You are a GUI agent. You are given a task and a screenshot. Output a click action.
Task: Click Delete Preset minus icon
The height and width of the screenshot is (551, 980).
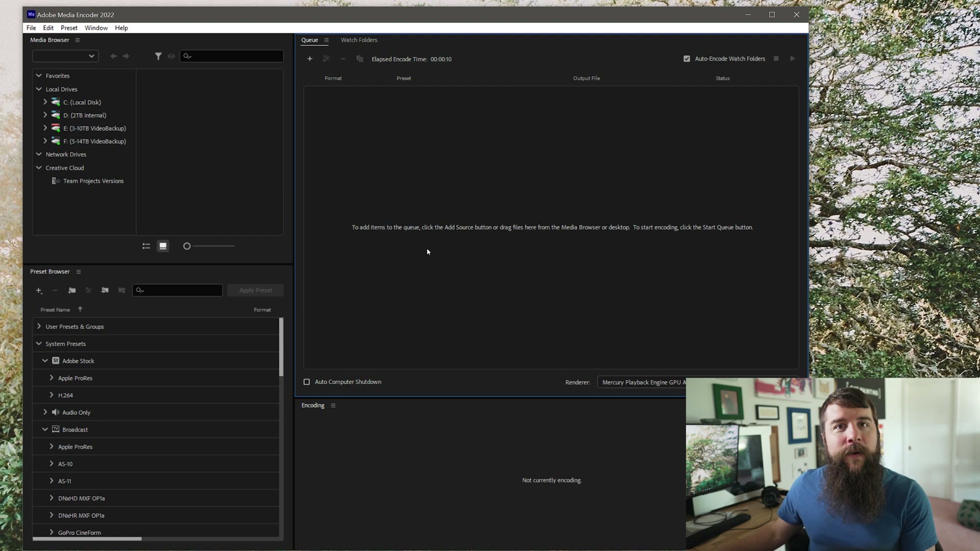[x=55, y=290]
